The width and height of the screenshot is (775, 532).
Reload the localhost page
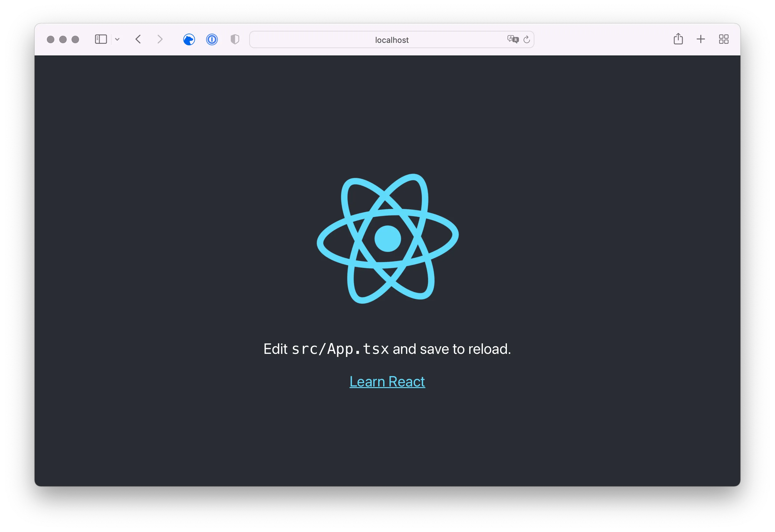pos(526,39)
